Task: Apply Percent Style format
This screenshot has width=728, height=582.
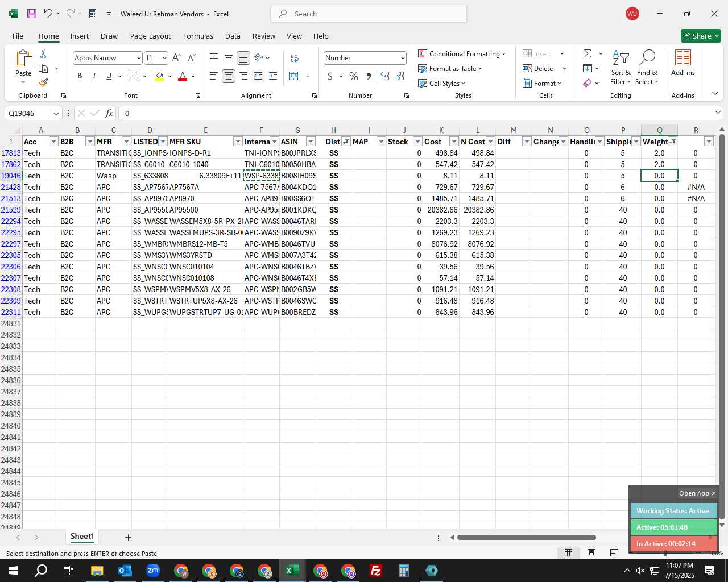Action: (x=354, y=76)
